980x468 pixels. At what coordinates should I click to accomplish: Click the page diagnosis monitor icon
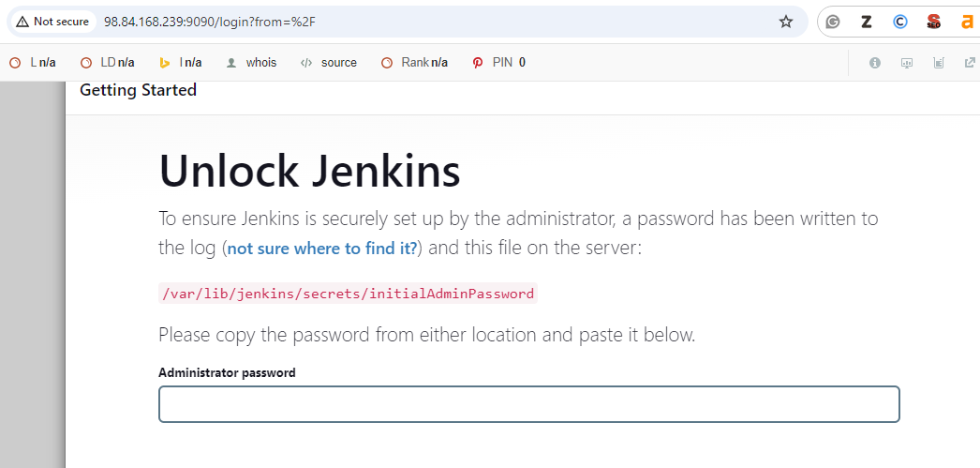(907, 63)
